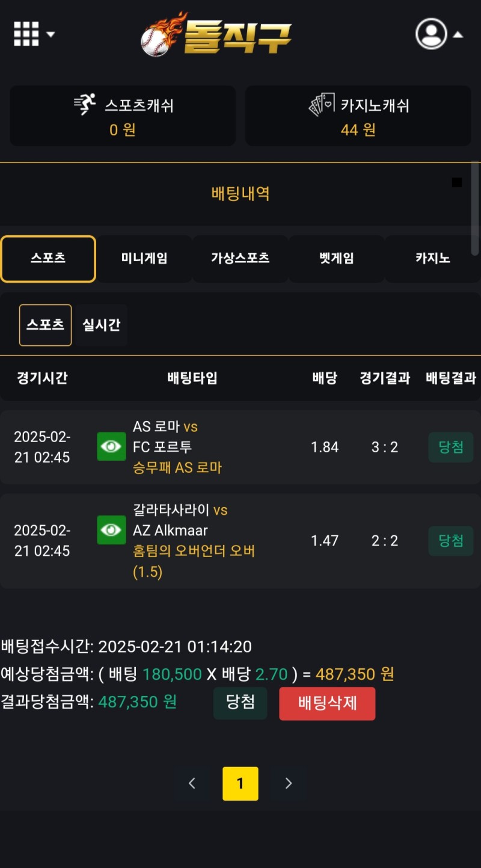Open the 카지노 tab
This screenshot has height=868, width=481.
pos(432,259)
